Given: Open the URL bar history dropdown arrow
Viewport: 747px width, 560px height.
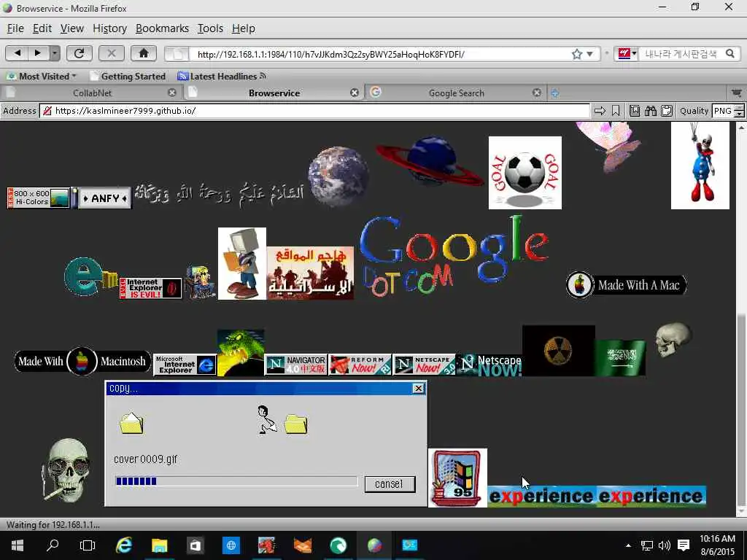Looking at the screenshot, I should [x=589, y=54].
